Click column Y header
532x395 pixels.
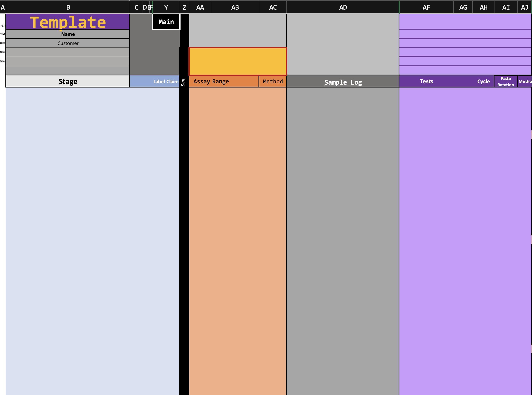click(x=166, y=7)
